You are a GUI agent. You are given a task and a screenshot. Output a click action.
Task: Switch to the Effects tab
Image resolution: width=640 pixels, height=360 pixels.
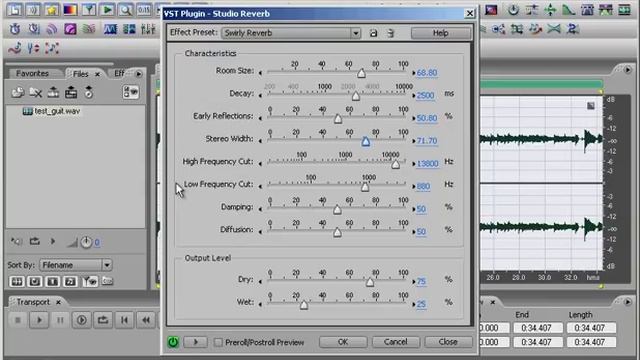[119, 73]
